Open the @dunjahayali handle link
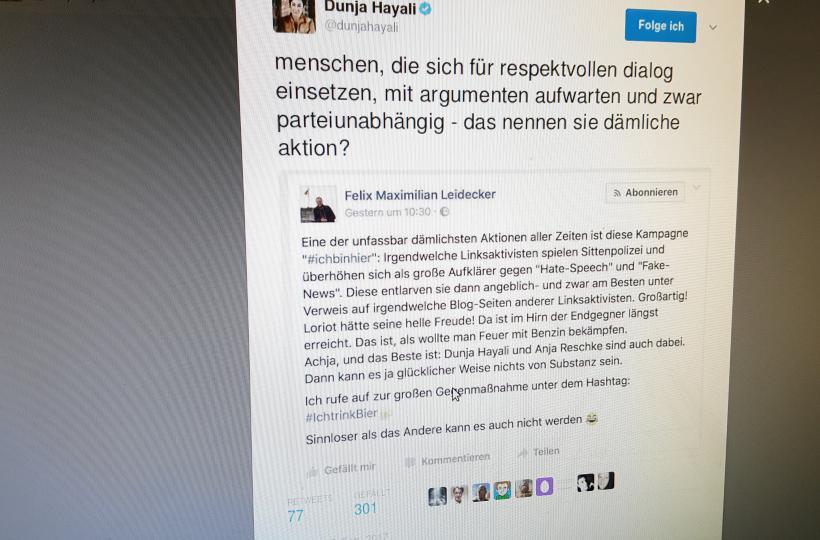This screenshot has width=820, height=540. click(361, 26)
